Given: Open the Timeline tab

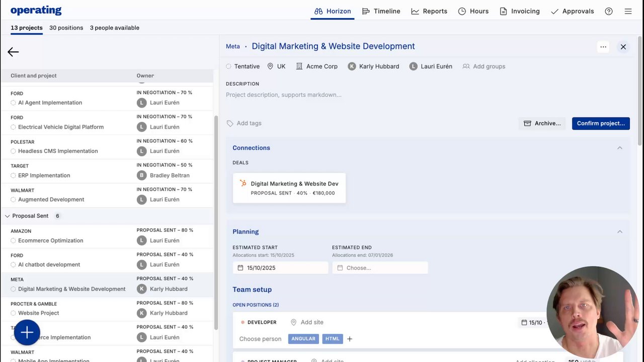Looking at the screenshot, I should tap(381, 11).
